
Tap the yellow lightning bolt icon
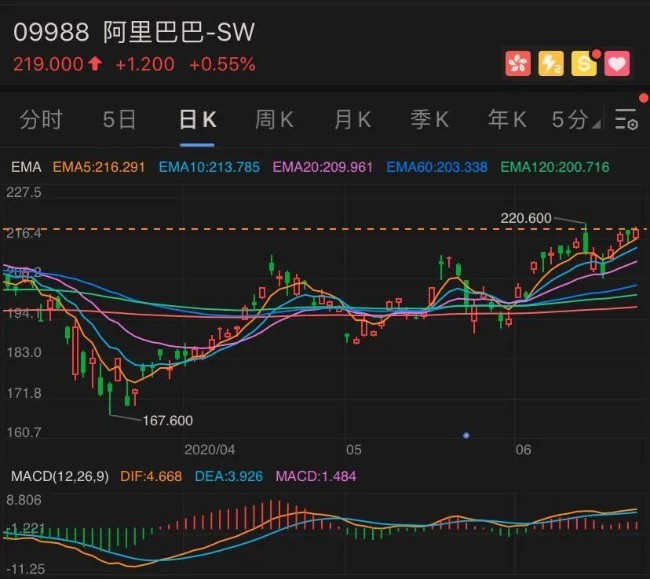click(x=551, y=63)
